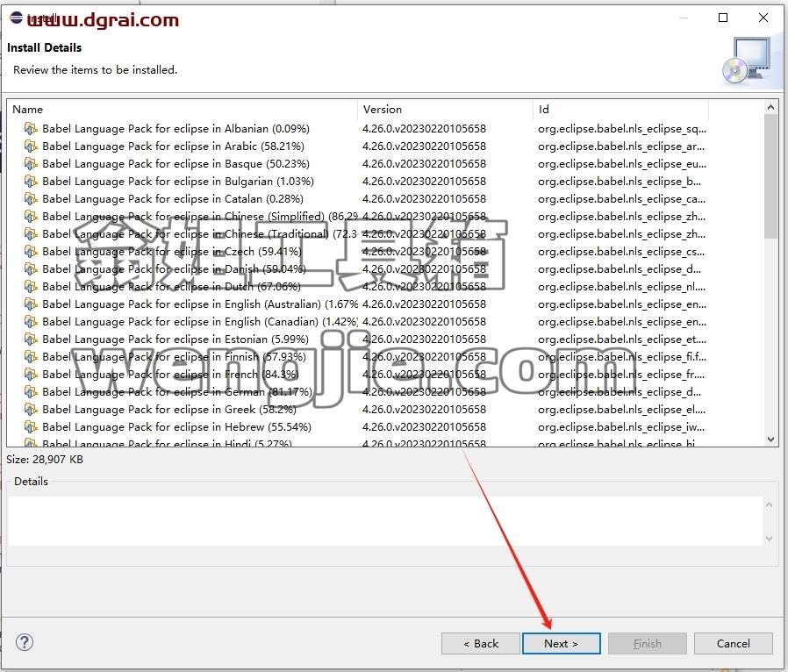Click the Arabic language pack feature icon
The height and width of the screenshot is (672, 788).
(x=31, y=147)
